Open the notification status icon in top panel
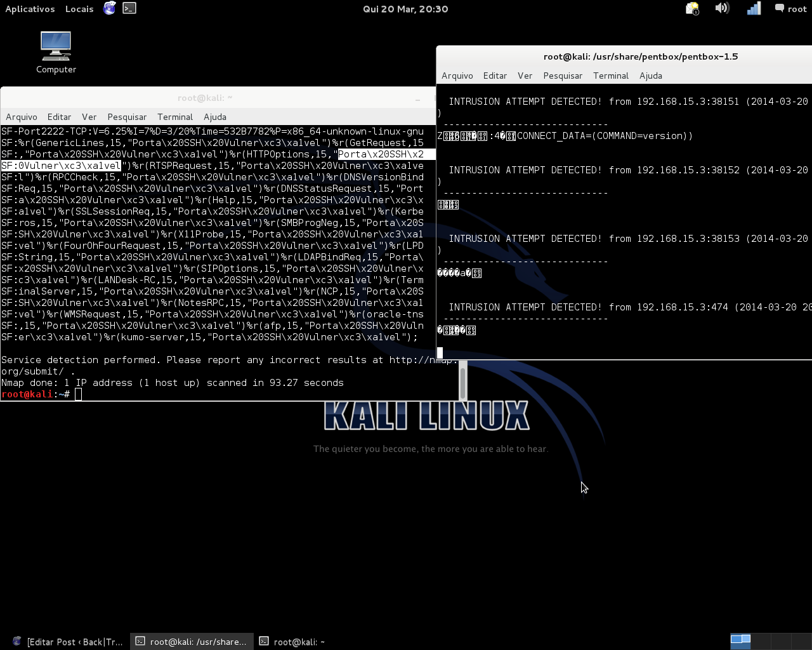The image size is (812, 650). pos(692,8)
